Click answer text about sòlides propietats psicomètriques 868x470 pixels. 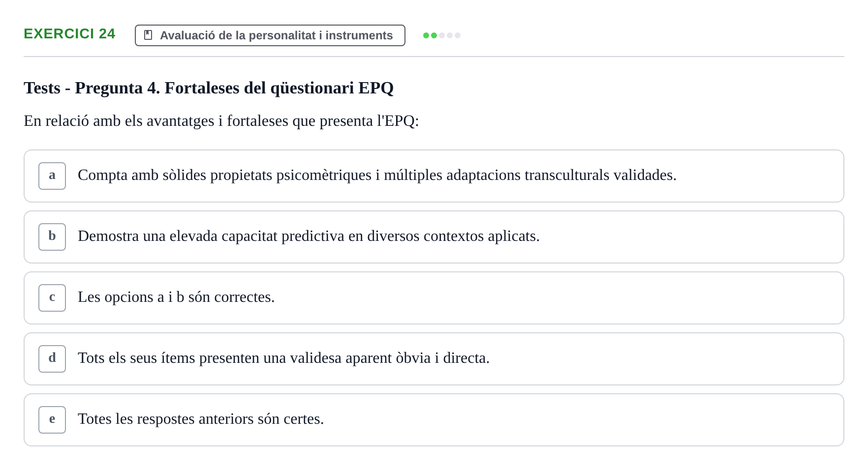pyautogui.click(x=377, y=175)
